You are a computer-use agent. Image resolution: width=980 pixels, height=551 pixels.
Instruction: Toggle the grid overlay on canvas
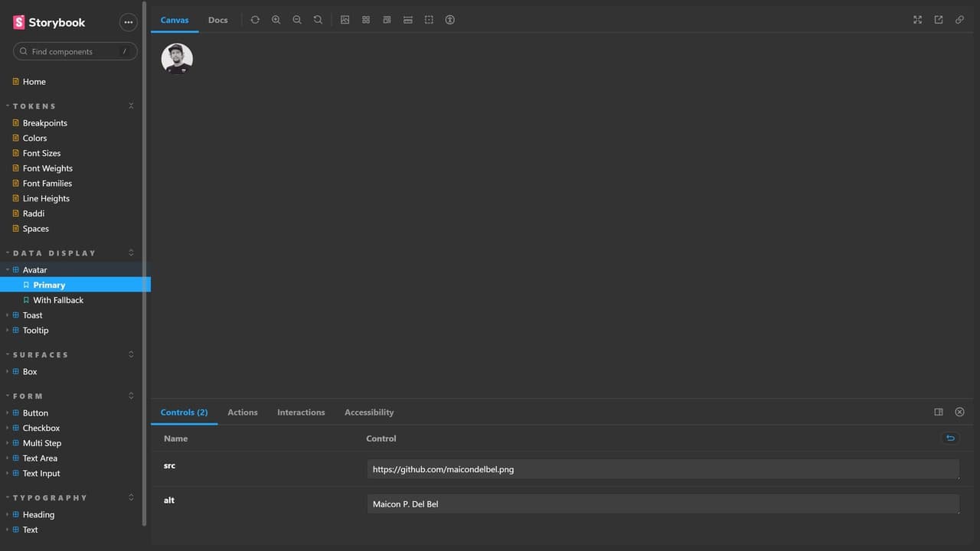366,20
